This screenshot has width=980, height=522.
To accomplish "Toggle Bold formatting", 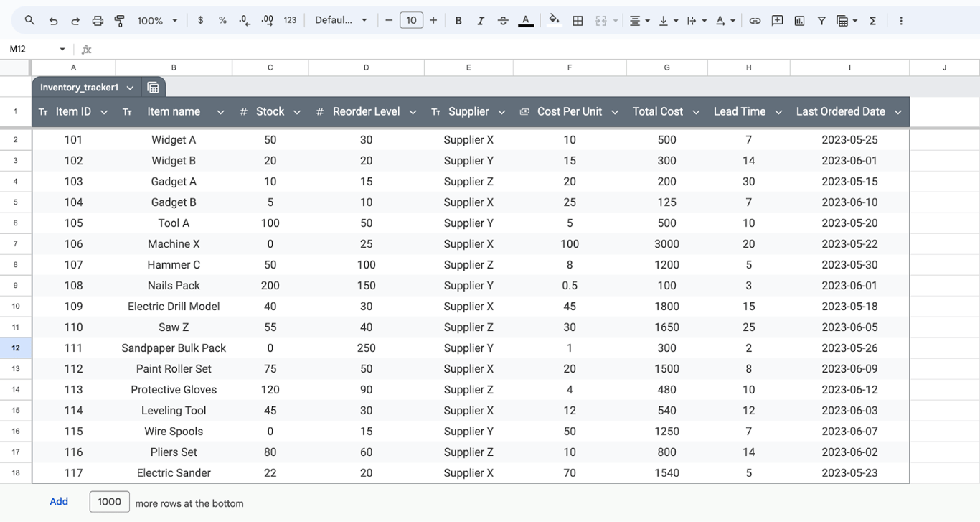I will coord(458,21).
